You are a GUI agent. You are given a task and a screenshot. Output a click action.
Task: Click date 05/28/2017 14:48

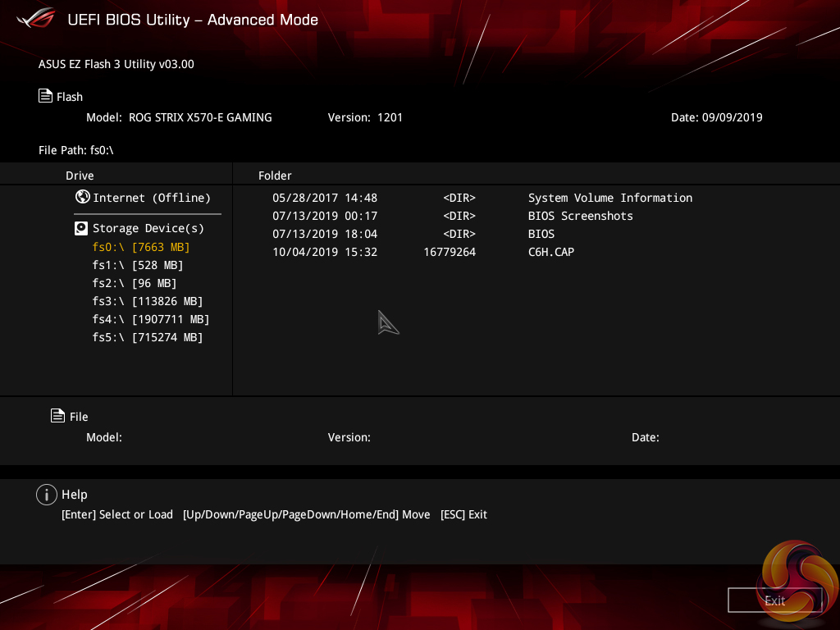pos(325,198)
